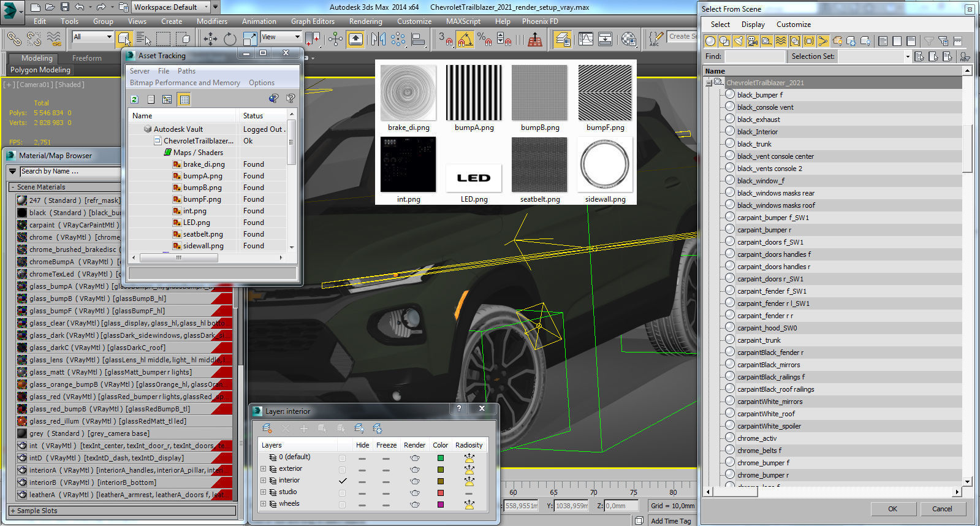Collapse ChevroletTrailblazer_2021 tree node
Screen dimensions: 980x526
(x=708, y=82)
